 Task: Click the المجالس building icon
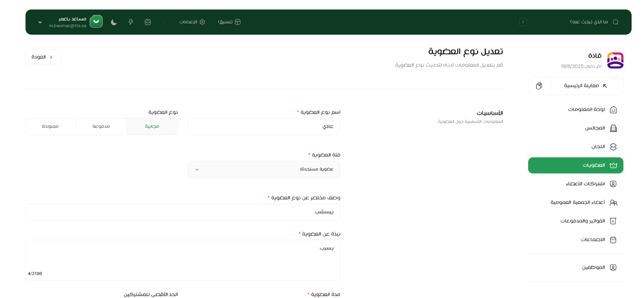coord(613,128)
